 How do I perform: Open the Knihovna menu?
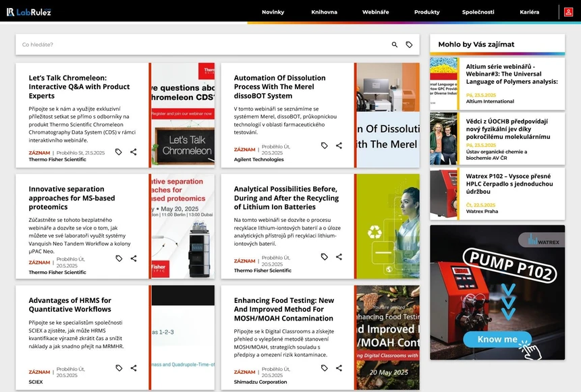pos(324,12)
